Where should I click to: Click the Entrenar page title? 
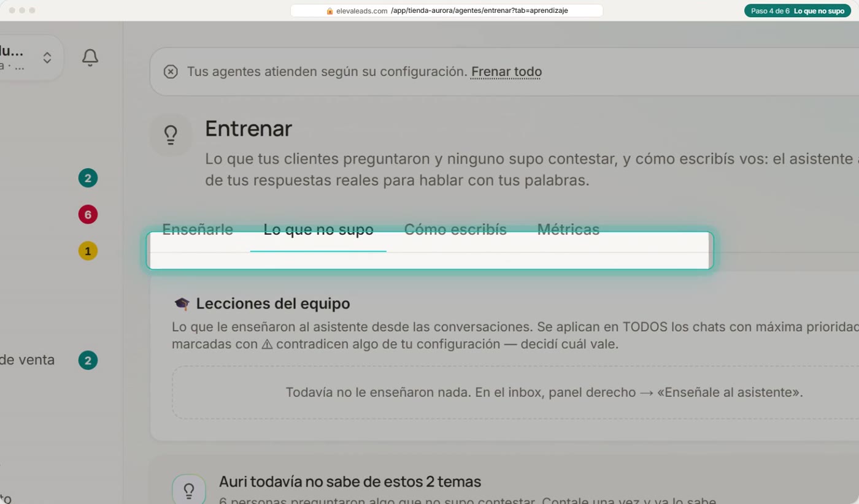248,129
